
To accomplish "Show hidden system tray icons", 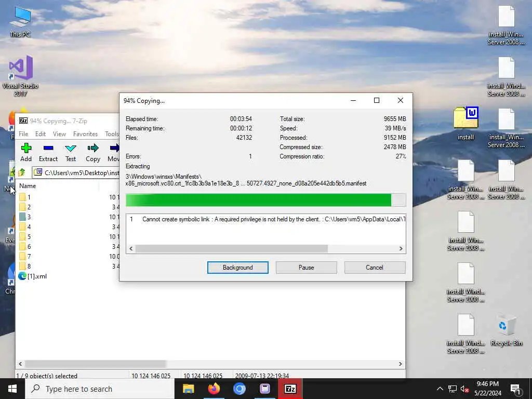I will [440, 389].
